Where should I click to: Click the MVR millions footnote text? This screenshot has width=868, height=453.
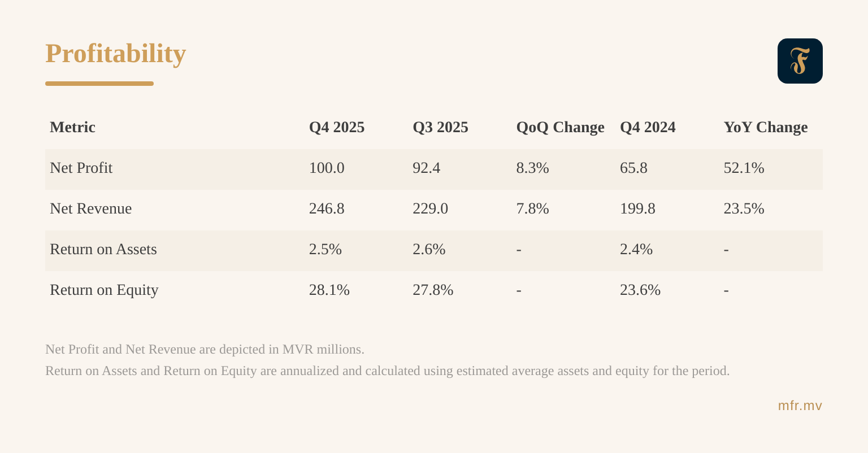(205, 349)
